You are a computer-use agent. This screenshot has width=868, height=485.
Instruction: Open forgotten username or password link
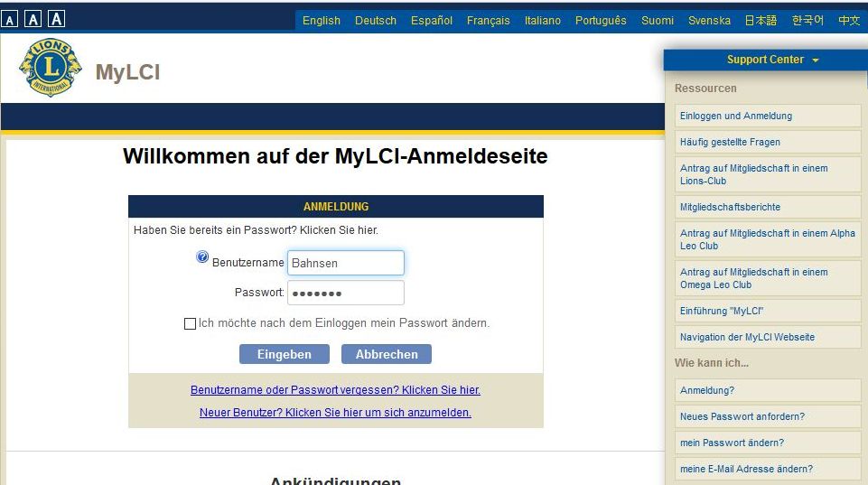pos(335,390)
